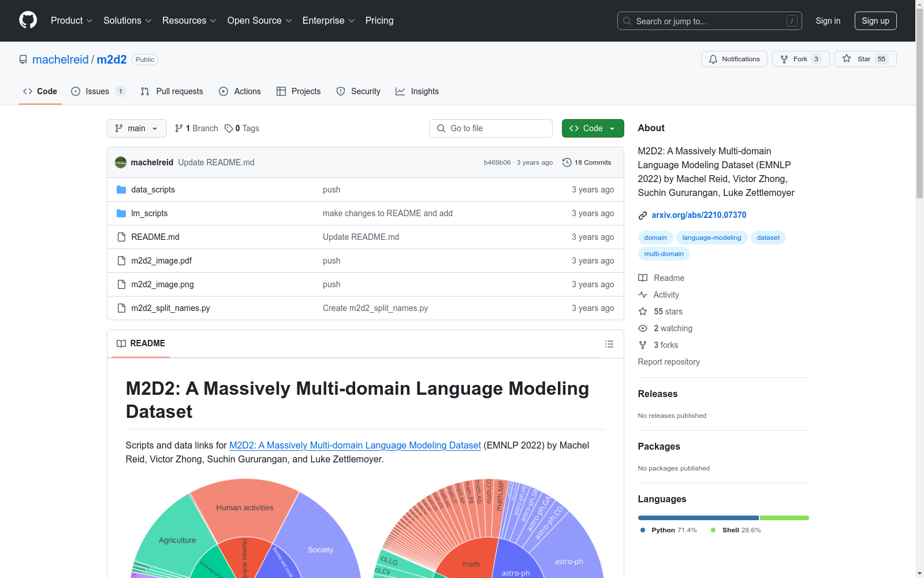The image size is (924, 578).
Task: Open the Activity link in About
Action: [659, 295]
